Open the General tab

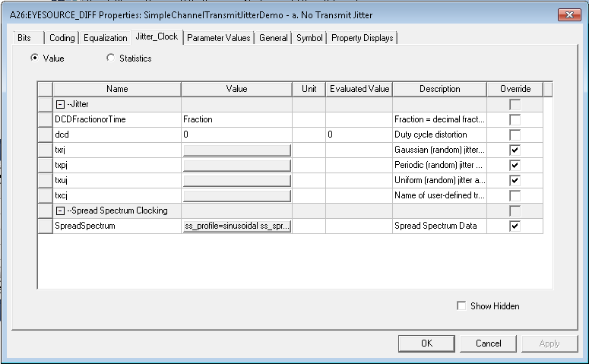click(273, 38)
